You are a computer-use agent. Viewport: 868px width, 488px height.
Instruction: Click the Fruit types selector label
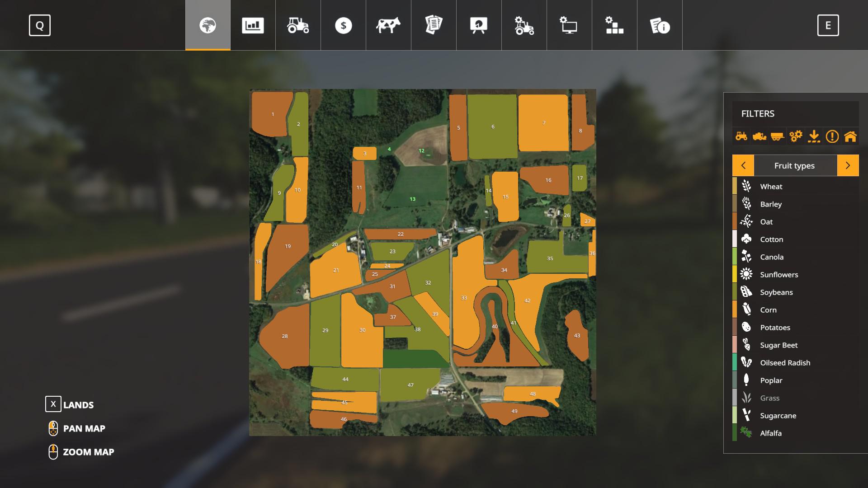[794, 165]
